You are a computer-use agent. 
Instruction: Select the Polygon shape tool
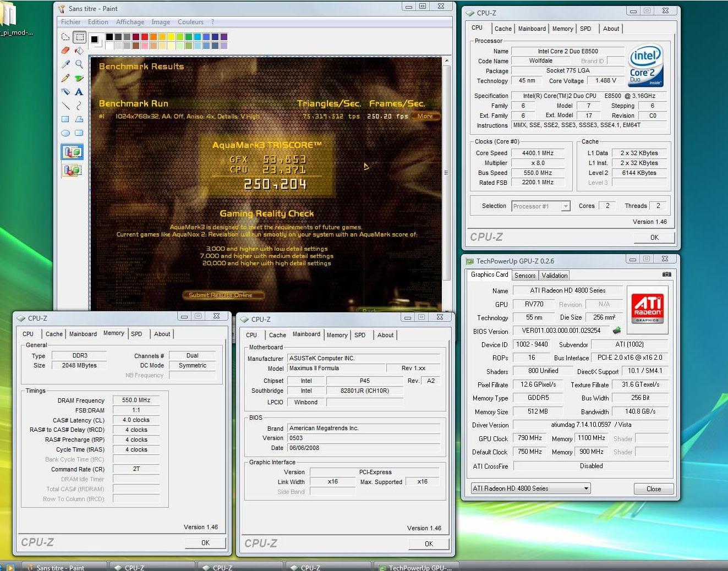pyautogui.click(x=79, y=119)
